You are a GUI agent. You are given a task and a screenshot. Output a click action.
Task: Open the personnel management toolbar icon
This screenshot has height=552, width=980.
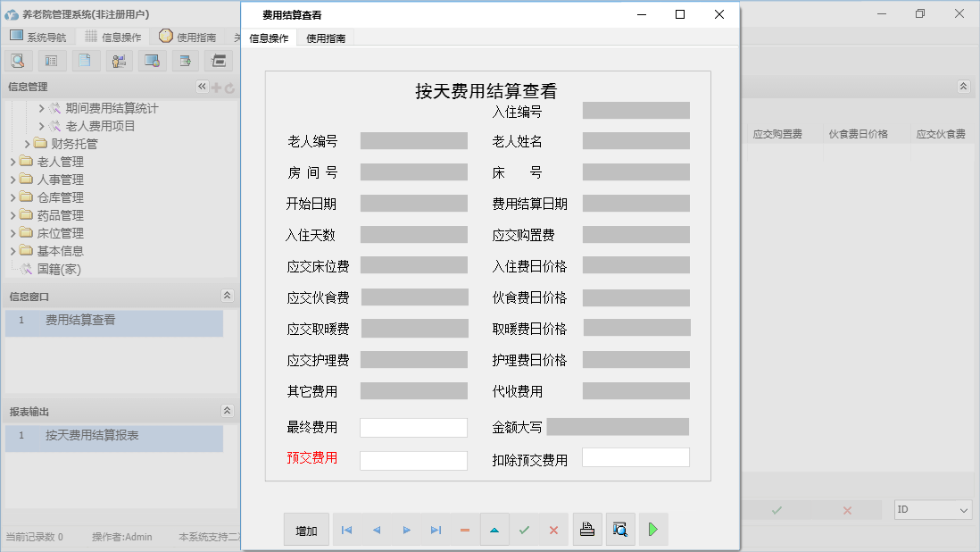118,60
